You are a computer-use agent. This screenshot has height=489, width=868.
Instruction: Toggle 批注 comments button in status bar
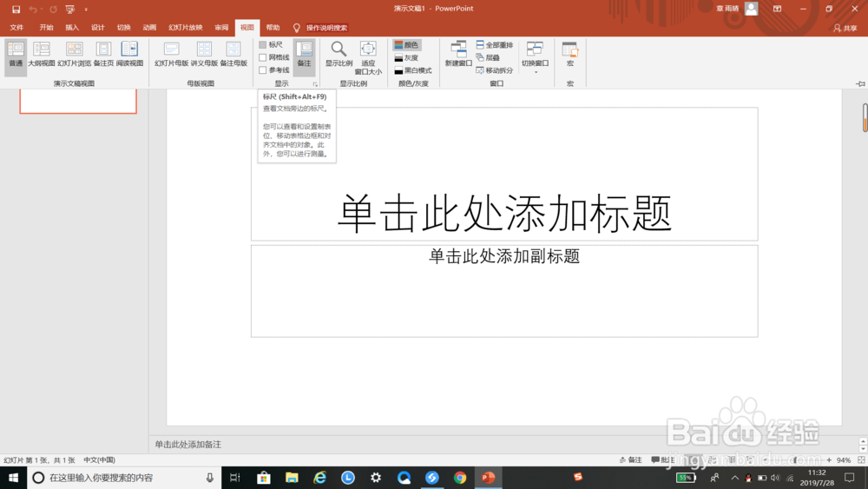point(663,459)
